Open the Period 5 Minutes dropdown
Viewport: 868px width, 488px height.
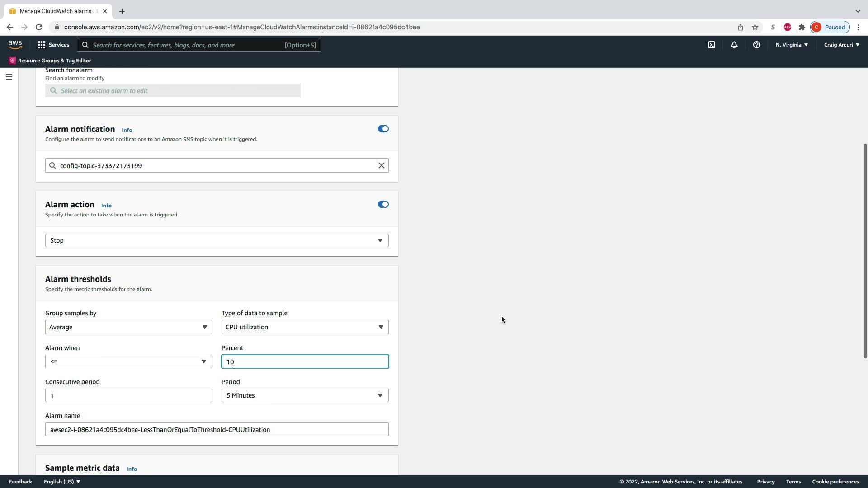click(x=305, y=395)
